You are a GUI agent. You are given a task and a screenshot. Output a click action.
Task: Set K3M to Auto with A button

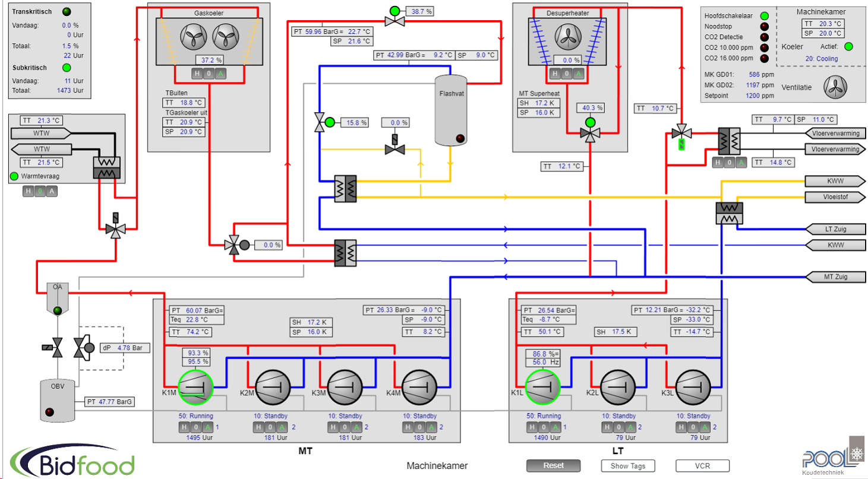pos(356,427)
